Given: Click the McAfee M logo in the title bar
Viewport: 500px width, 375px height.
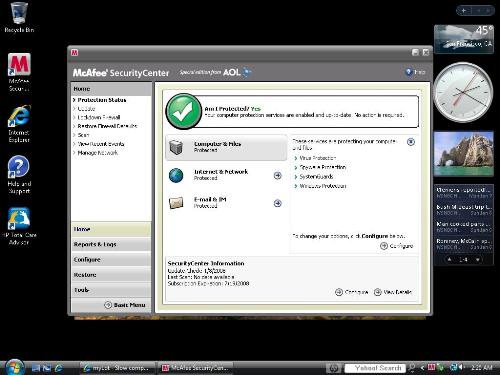Looking at the screenshot, I should tap(74, 52).
